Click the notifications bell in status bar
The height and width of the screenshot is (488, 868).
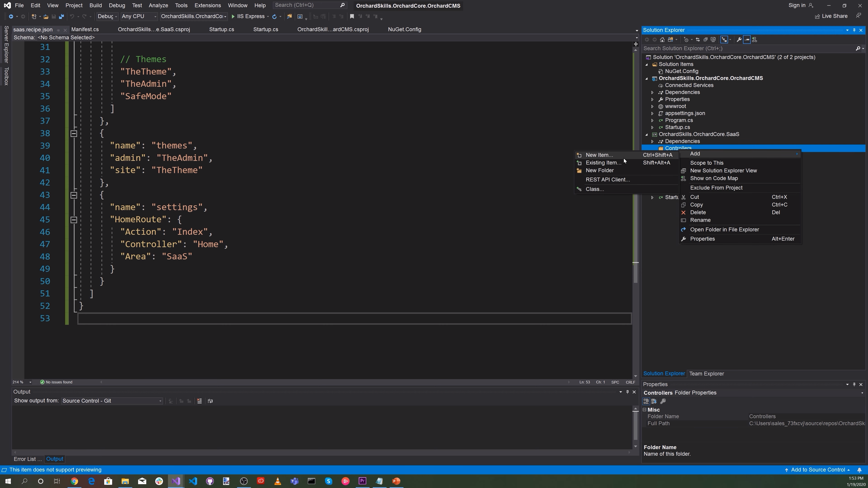(x=859, y=470)
